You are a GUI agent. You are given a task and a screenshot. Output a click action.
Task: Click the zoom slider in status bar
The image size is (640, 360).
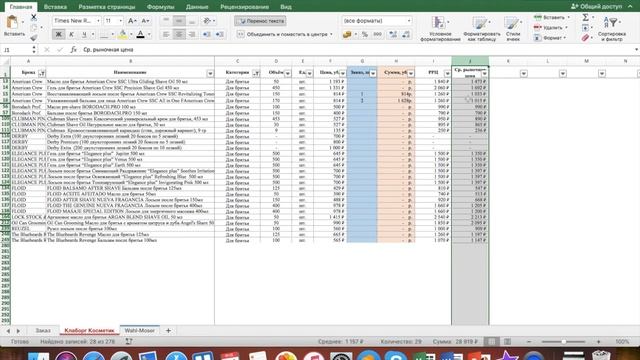coord(564,342)
